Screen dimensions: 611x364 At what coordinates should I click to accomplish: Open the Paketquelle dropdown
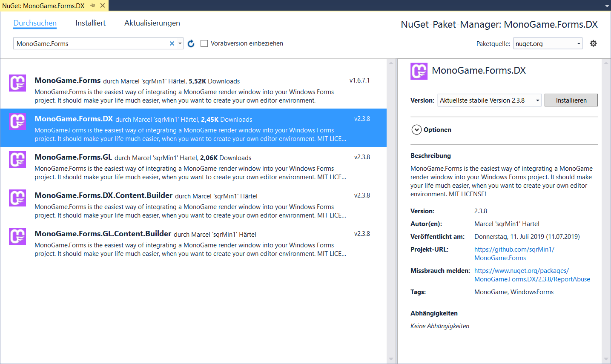548,43
